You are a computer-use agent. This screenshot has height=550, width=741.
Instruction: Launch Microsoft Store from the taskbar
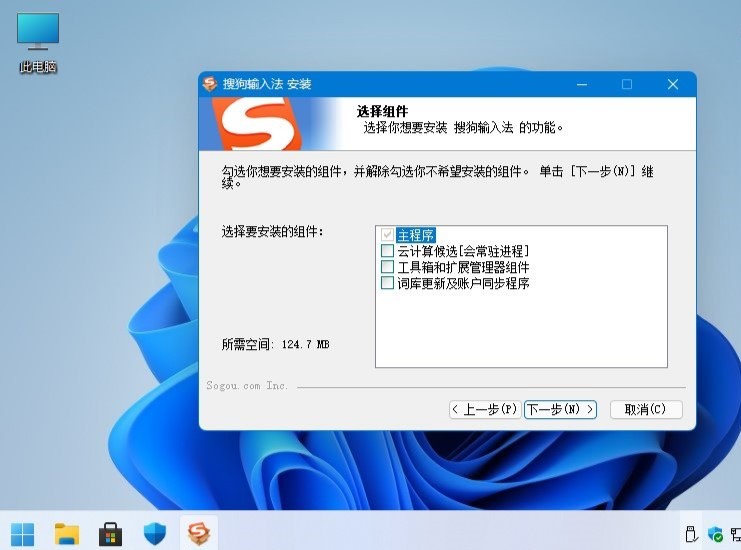click(x=110, y=533)
